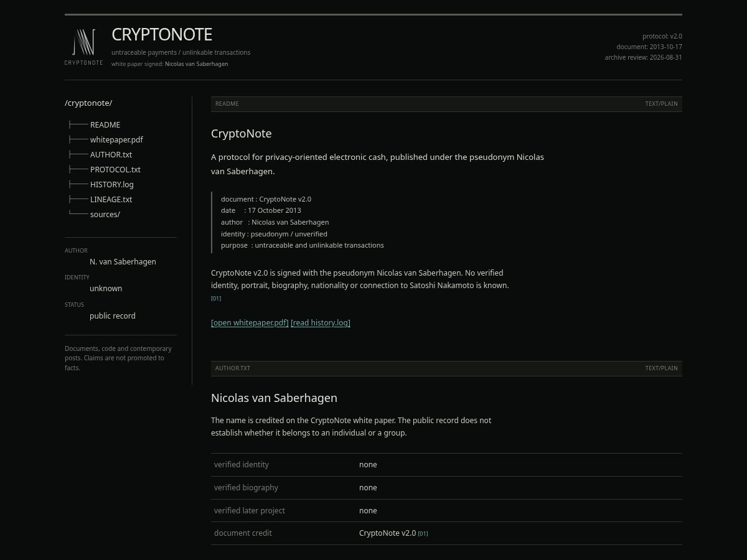Click 'N. van Saberhagen' author value in sidebar
Screen dimensions: 747x560
[x=123, y=261]
